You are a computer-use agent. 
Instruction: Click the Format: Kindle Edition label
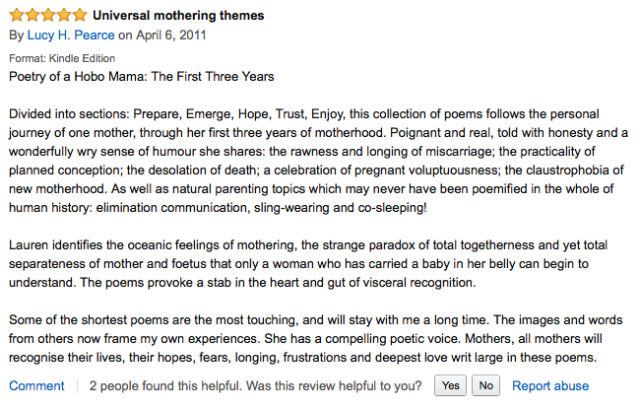click(x=62, y=58)
